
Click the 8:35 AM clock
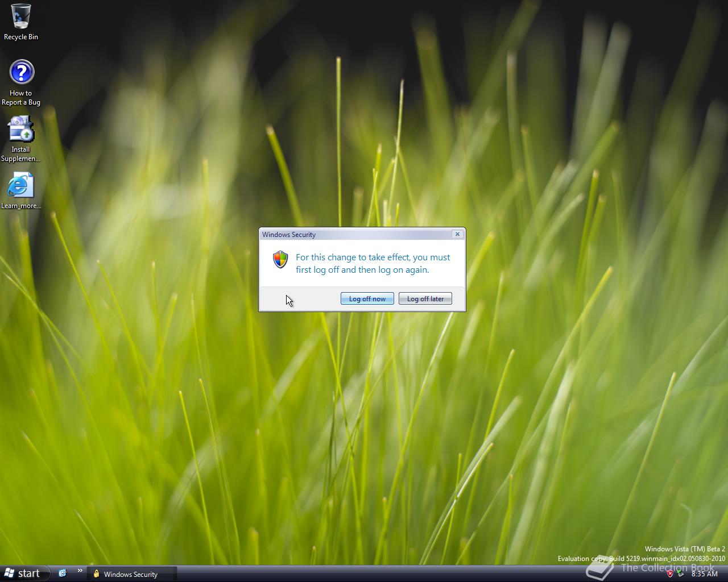point(704,574)
